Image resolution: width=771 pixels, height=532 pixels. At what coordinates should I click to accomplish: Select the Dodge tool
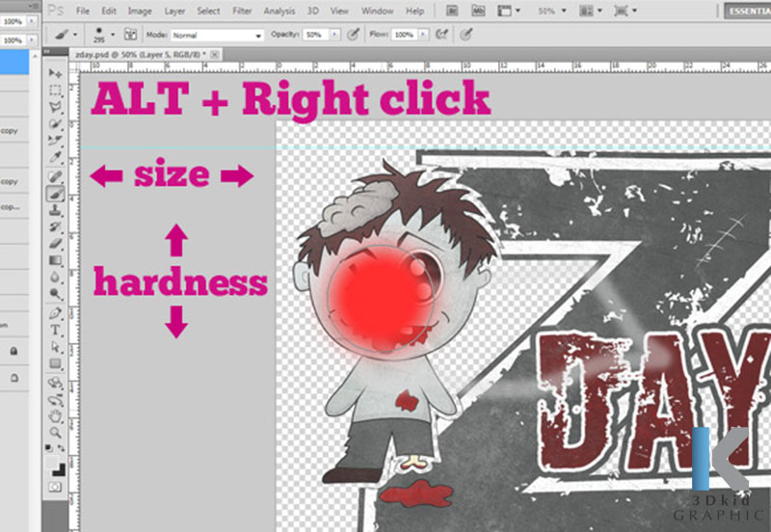[55, 294]
